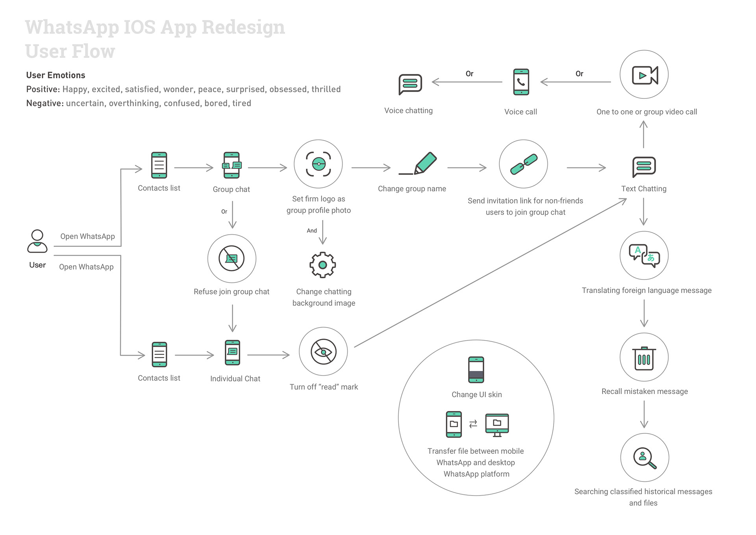The width and height of the screenshot is (756, 535).
Task: Click the chatting background gear icon
Action: tap(322, 265)
